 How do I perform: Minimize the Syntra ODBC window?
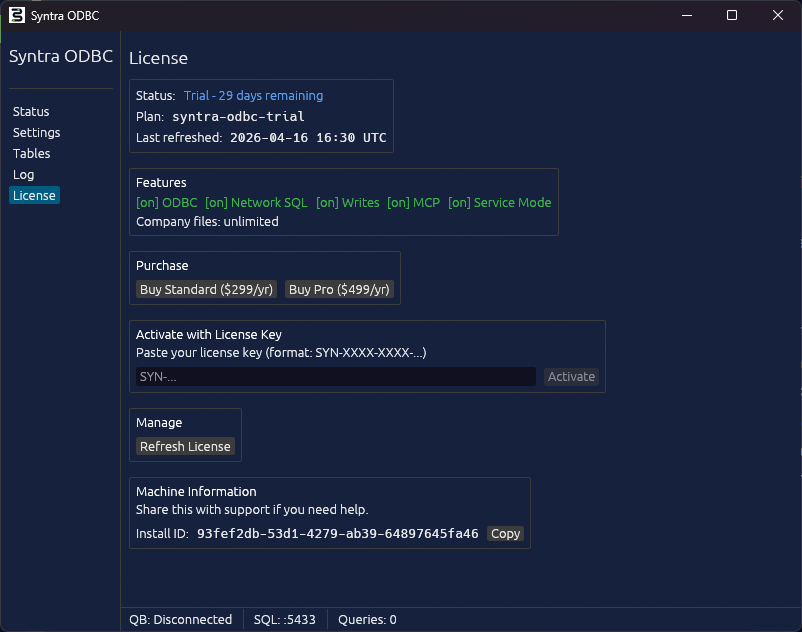(x=687, y=15)
